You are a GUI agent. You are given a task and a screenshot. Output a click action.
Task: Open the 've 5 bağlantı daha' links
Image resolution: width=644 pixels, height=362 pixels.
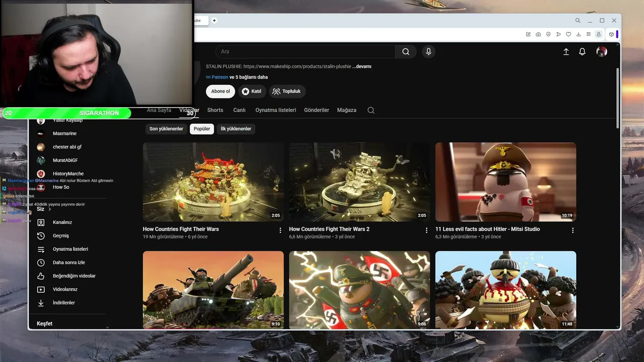click(249, 77)
